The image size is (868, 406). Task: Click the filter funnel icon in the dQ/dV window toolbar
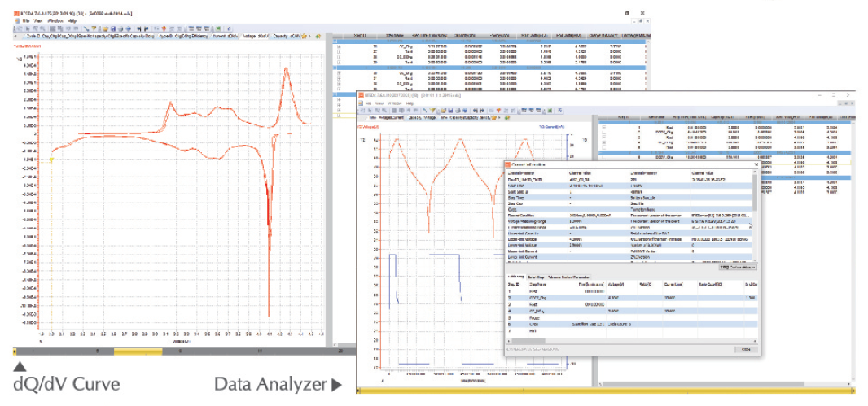[x=94, y=28]
